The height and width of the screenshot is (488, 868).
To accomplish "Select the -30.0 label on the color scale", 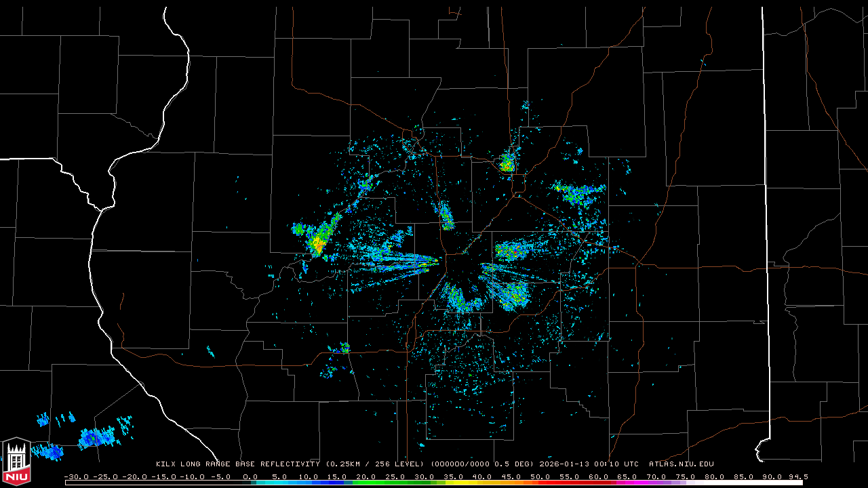I will [x=75, y=476].
